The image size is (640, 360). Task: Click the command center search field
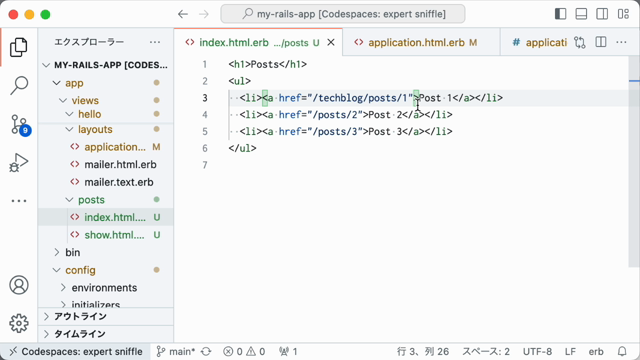pos(343,14)
